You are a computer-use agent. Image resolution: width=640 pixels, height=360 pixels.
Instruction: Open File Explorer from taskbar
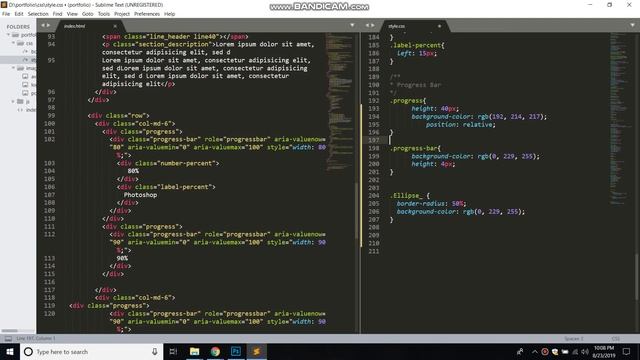[x=194, y=351]
